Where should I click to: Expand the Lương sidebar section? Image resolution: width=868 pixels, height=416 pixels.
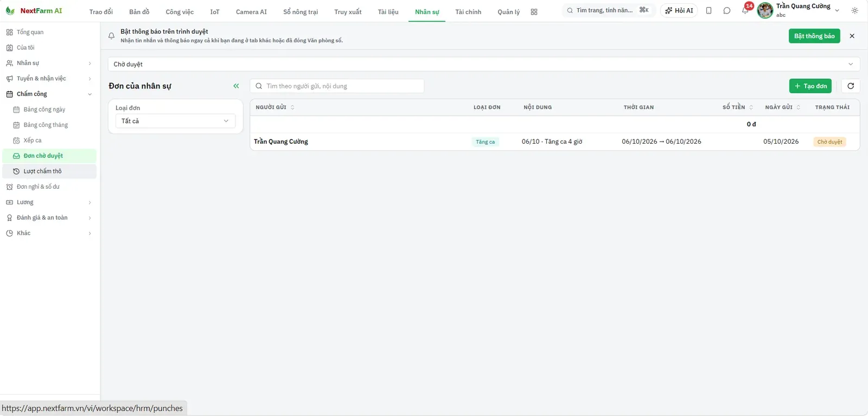click(x=49, y=202)
